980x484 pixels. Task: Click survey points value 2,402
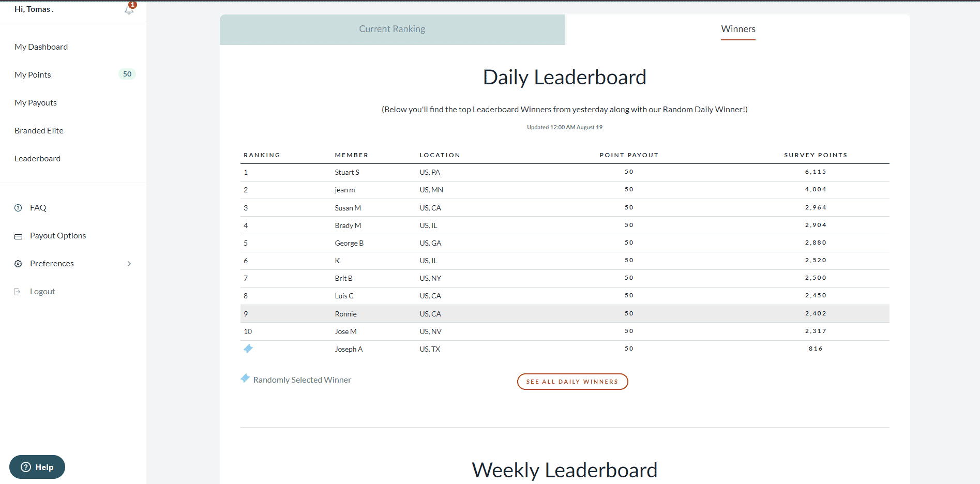(x=816, y=314)
